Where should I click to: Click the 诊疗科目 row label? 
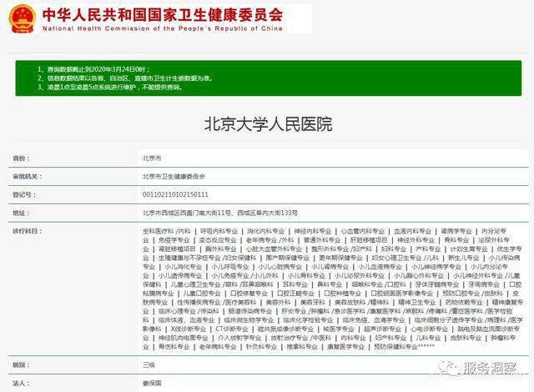25,230
